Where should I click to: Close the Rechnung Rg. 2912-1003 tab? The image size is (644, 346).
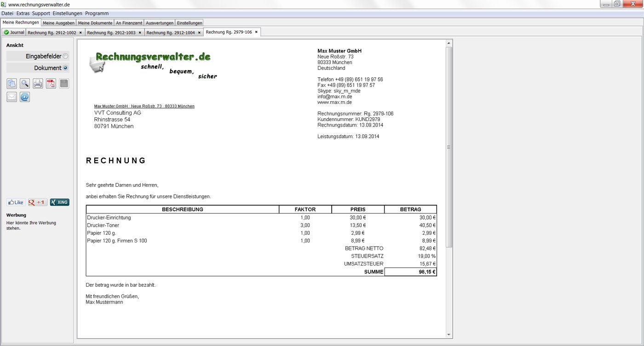(140, 33)
